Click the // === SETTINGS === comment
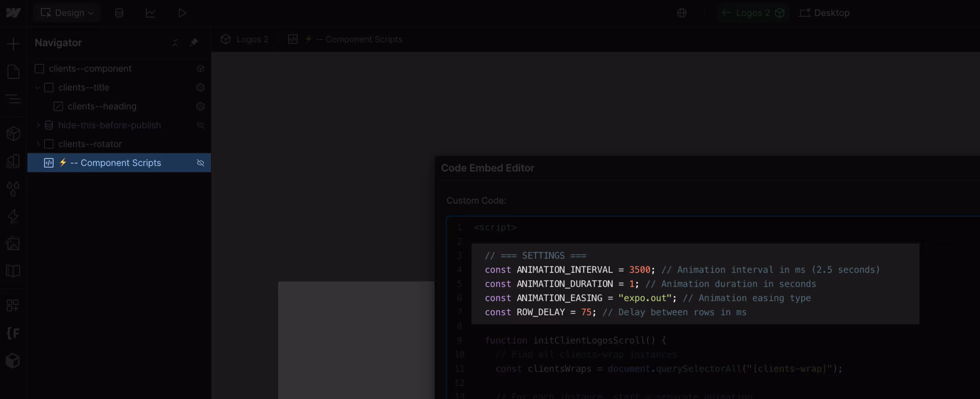 [x=535, y=256]
